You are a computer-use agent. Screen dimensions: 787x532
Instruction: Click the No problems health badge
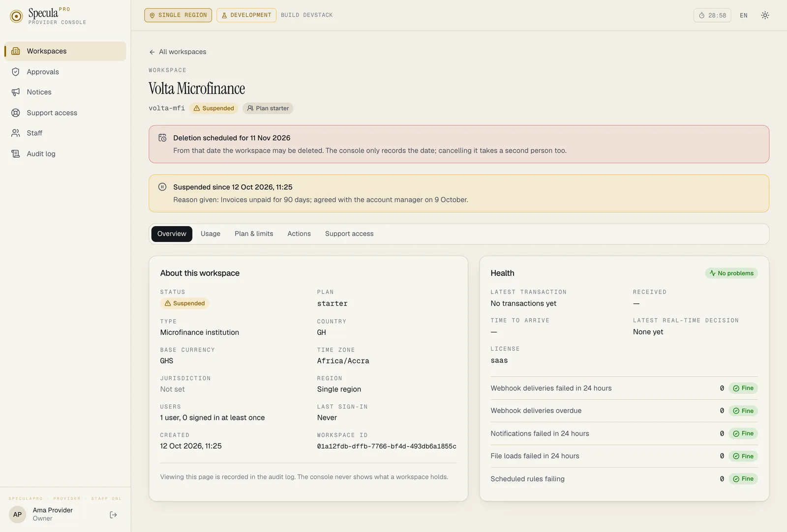(x=731, y=273)
